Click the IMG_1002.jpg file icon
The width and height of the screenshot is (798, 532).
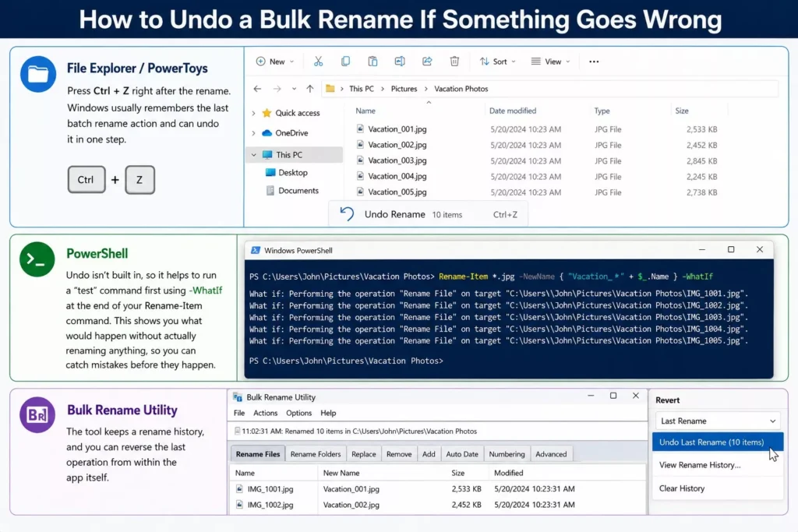[x=239, y=505]
